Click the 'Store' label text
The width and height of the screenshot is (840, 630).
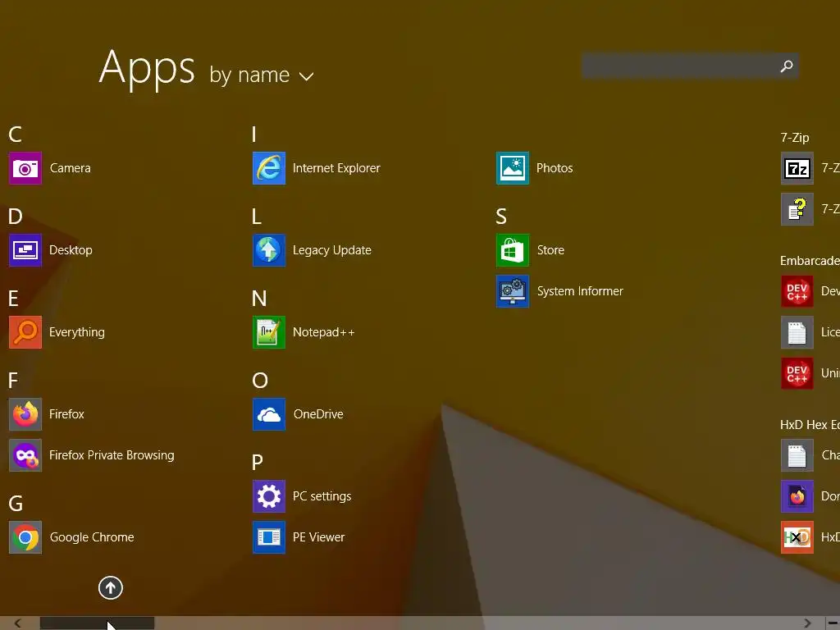pyautogui.click(x=550, y=250)
